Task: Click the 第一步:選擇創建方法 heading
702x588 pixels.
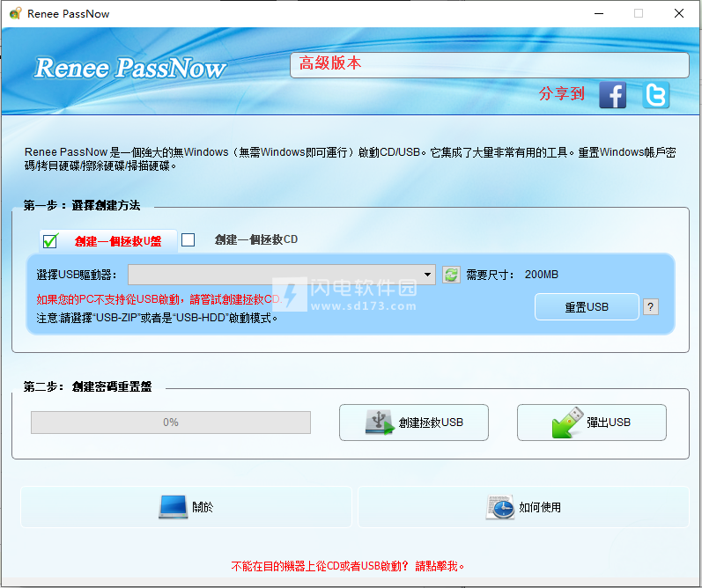Action: 82,205
